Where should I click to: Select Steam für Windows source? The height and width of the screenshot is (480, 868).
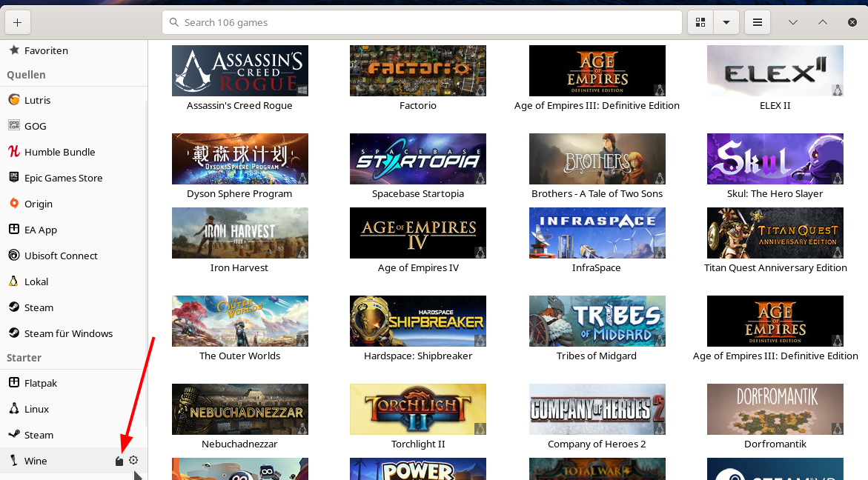pyautogui.click(x=73, y=334)
